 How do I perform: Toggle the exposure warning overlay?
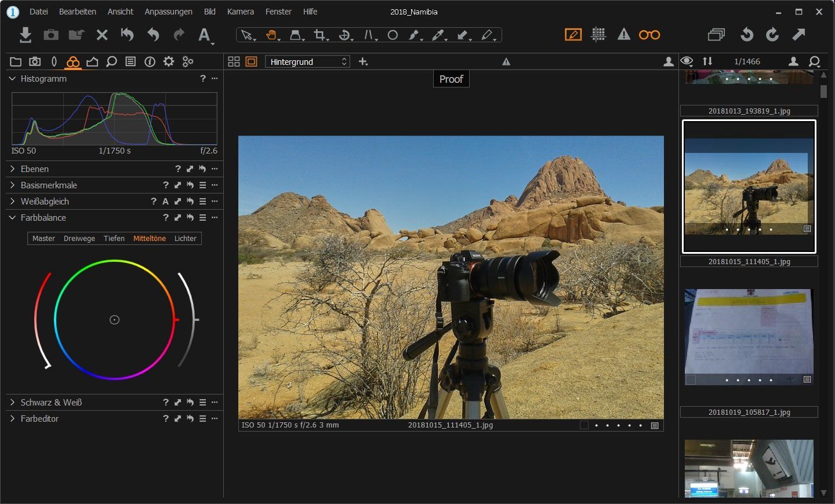pyautogui.click(x=624, y=34)
